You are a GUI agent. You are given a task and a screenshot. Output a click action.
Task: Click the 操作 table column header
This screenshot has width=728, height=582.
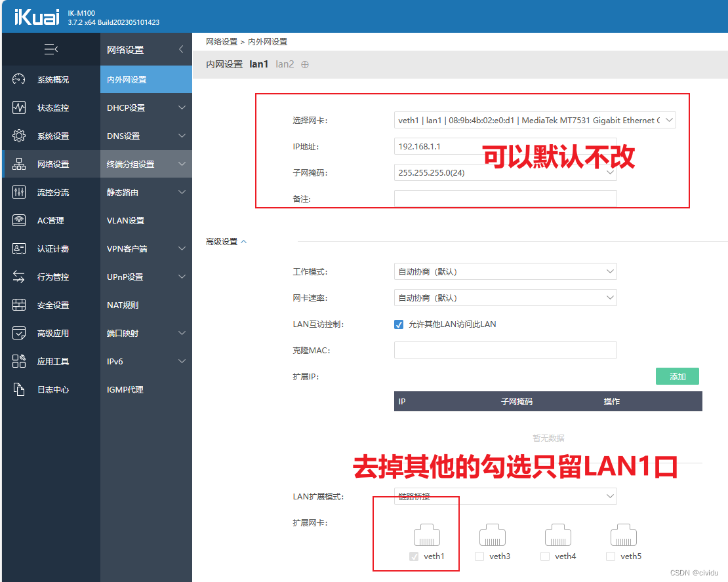click(611, 402)
